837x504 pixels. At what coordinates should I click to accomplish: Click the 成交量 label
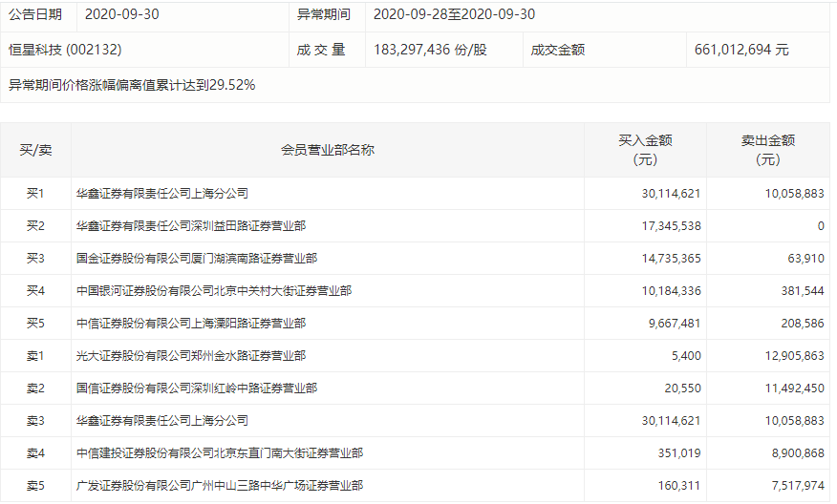tap(321, 50)
